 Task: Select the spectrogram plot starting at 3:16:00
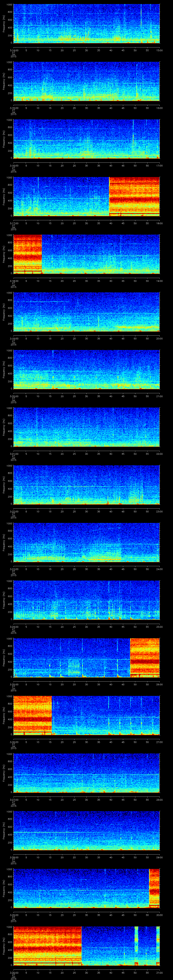click(87, 139)
